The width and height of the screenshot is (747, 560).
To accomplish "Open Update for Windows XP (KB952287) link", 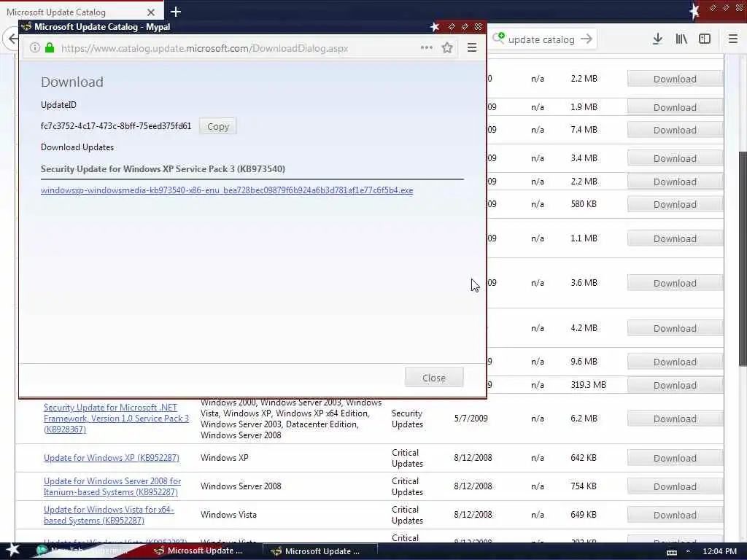I will click(112, 458).
